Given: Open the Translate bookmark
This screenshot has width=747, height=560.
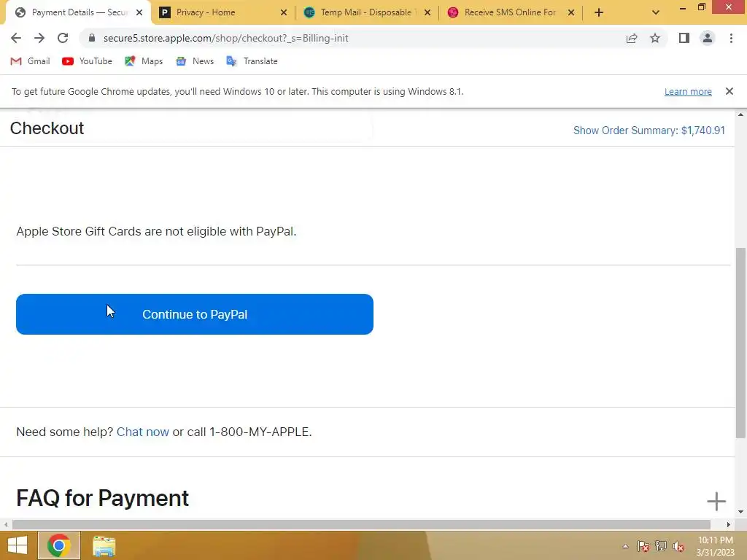Looking at the screenshot, I should (252, 61).
